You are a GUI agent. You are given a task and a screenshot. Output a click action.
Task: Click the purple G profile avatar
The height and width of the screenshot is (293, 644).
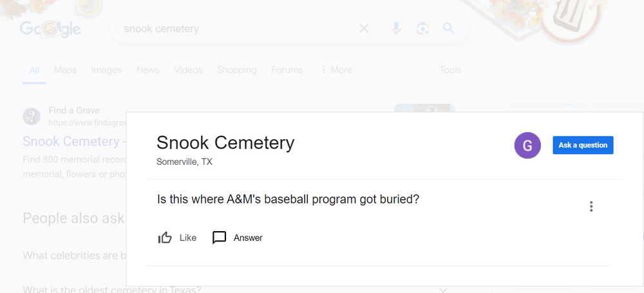[527, 146]
